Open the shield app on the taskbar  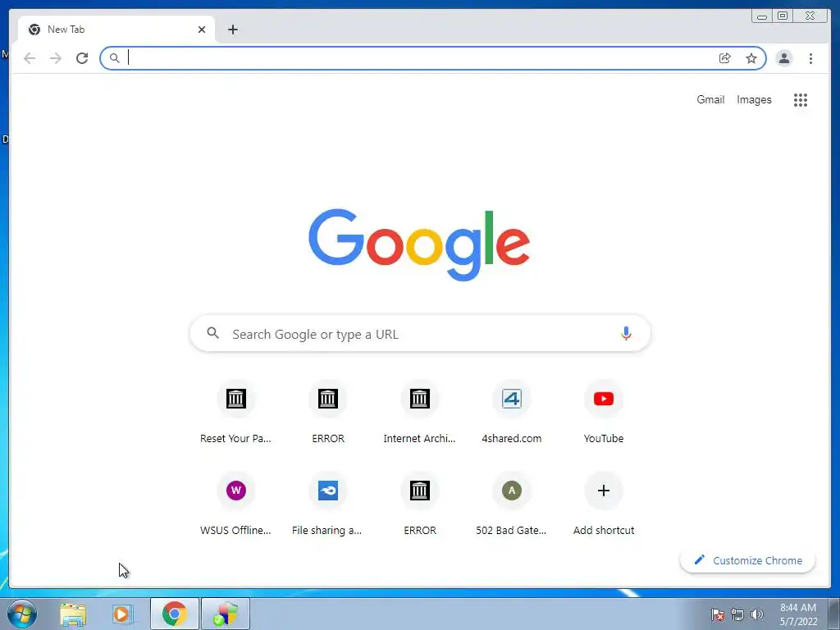[x=226, y=614]
